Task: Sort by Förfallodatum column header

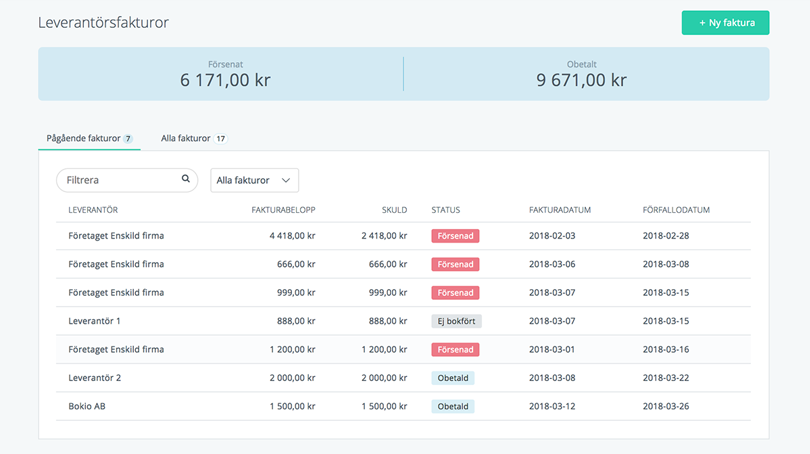Action: pyautogui.click(x=676, y=210)
